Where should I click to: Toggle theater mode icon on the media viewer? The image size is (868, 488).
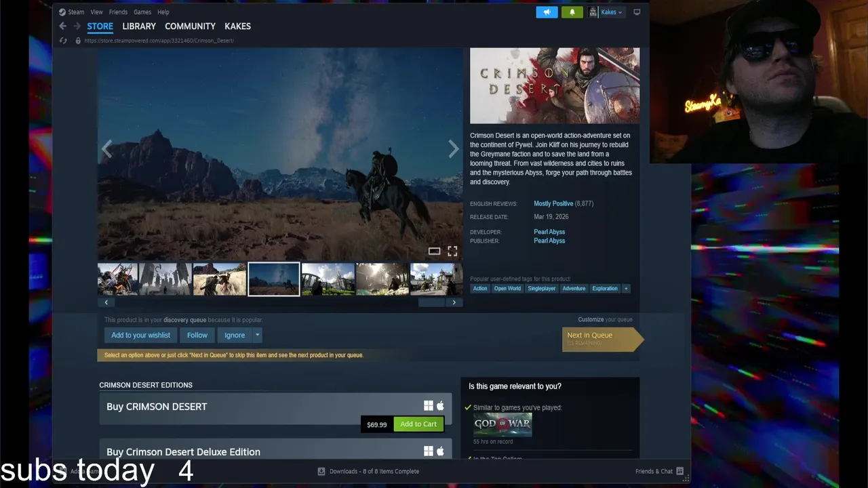434,251
